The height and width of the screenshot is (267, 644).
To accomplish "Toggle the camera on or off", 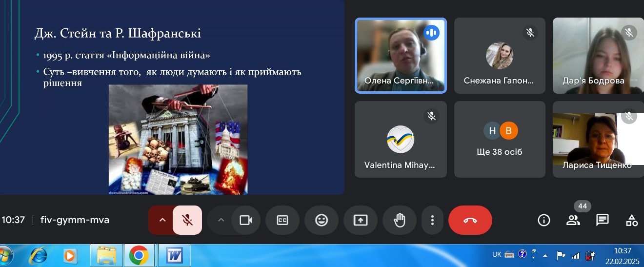I will pyautogui.click(x=246, y=220).
